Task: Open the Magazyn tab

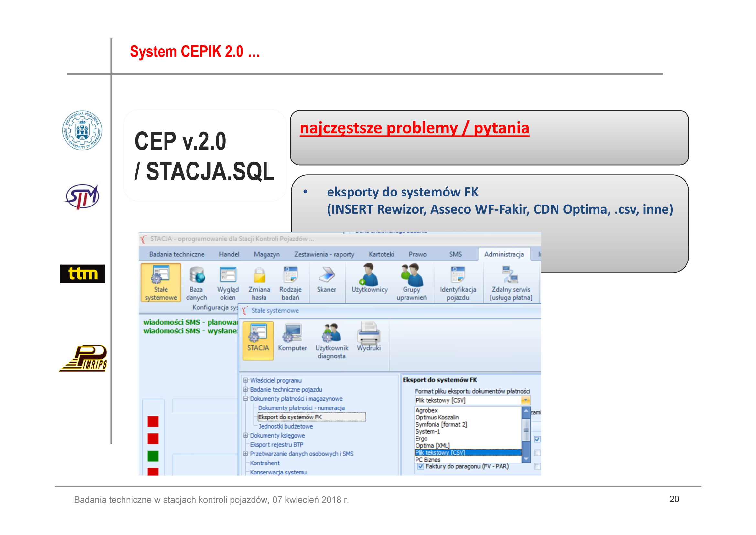Action: coord(267,254)
